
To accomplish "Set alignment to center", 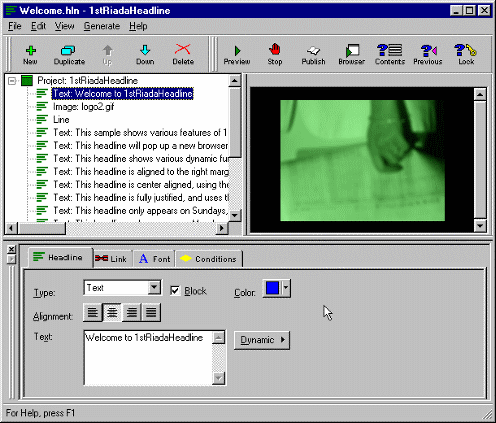I will (112, 312).
